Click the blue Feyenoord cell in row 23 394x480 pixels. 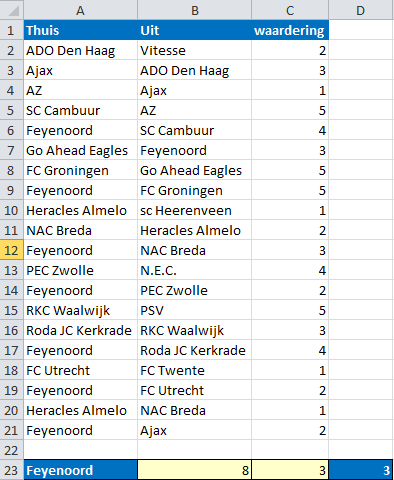pyautogui.click(x=80, y=470)
